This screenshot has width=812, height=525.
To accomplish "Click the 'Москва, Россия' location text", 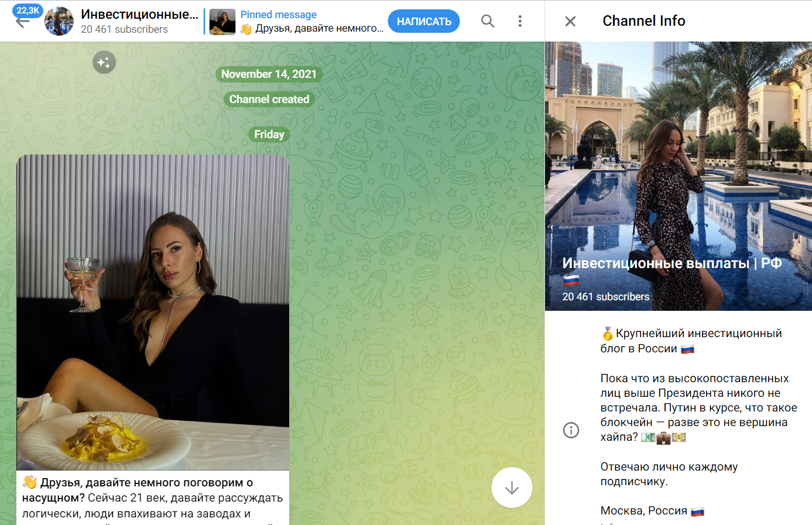I will point(652,510).
